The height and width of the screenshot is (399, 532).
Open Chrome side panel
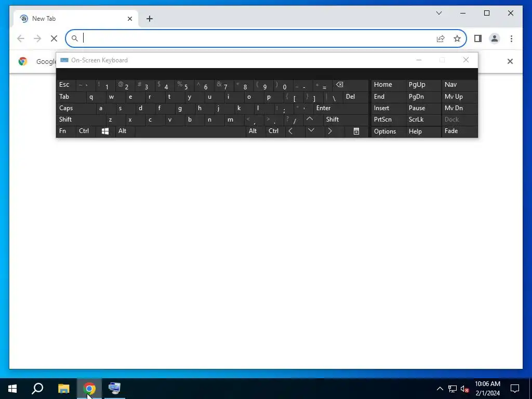[478, 38]
